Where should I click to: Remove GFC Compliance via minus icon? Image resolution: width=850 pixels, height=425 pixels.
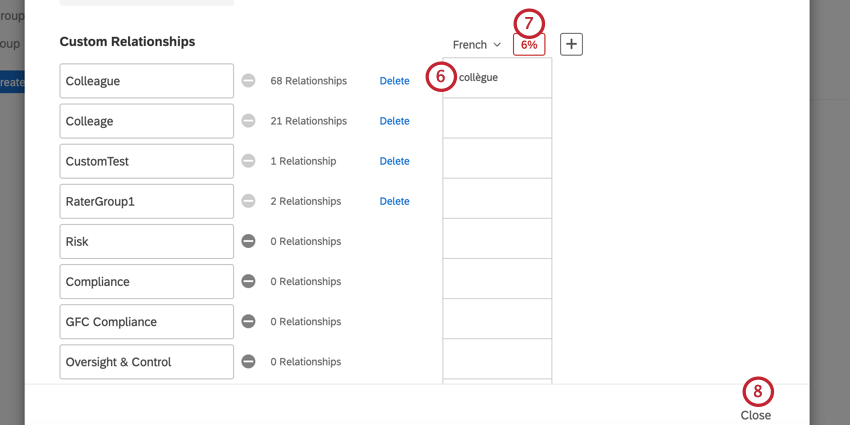tap(248, 322)
